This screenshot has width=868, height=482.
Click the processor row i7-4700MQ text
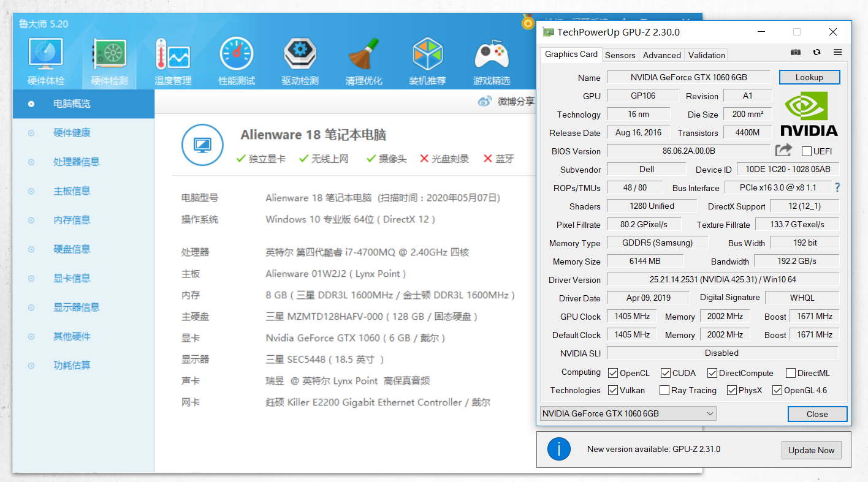tap(367, 252)
